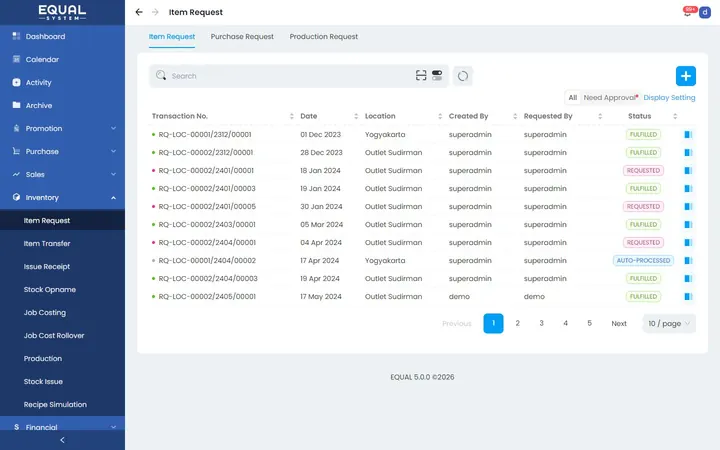Open the user avatar menu
The image size is (720, 450).
tap(705, 12)
